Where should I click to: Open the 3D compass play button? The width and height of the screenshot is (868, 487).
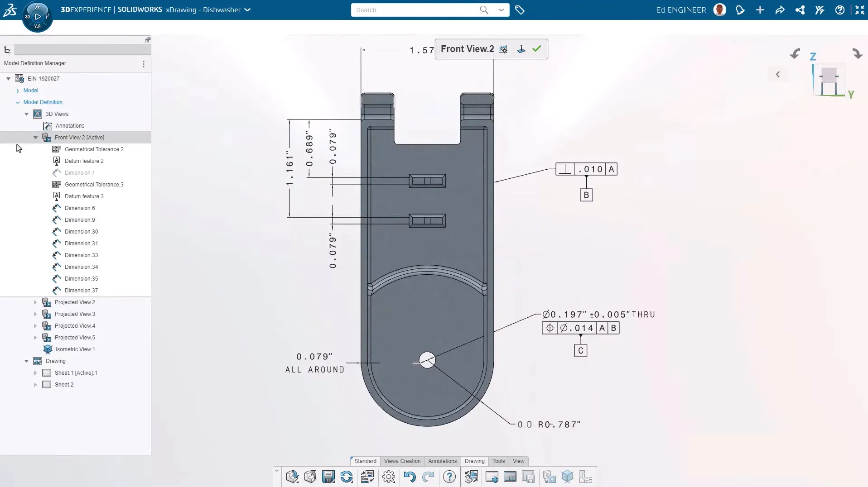pos(38,17)
